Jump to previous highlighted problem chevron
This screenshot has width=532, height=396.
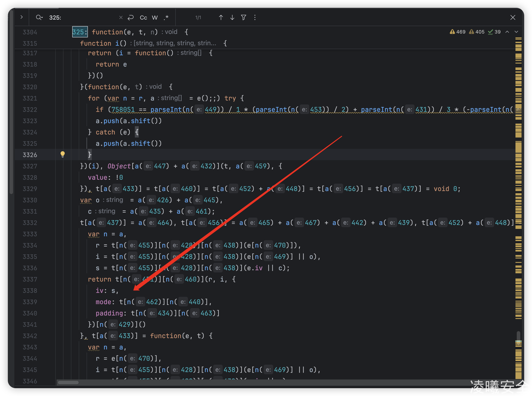(x=507, y=32)
